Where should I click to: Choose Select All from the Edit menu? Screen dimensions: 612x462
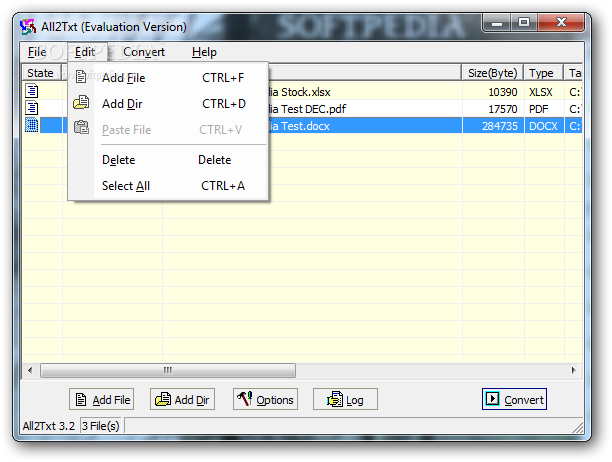pos(168,186)
